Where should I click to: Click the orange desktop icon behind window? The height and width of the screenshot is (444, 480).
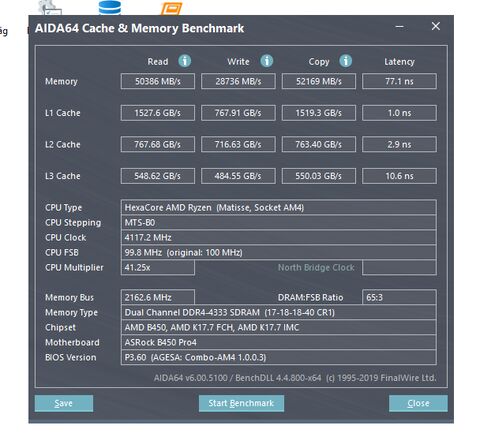(171, 9)
